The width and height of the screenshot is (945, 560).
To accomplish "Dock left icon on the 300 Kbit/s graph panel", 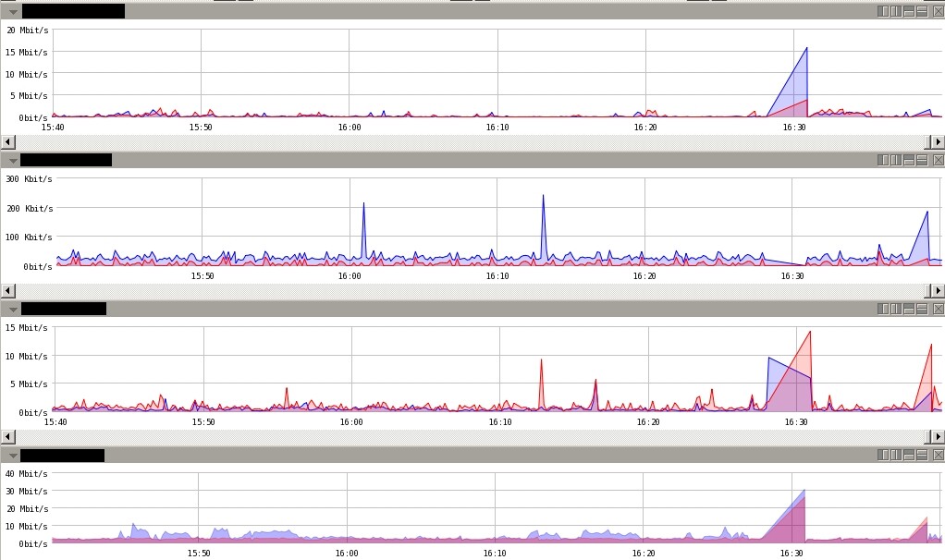I will pyautogui.click(x=883, y=160).
